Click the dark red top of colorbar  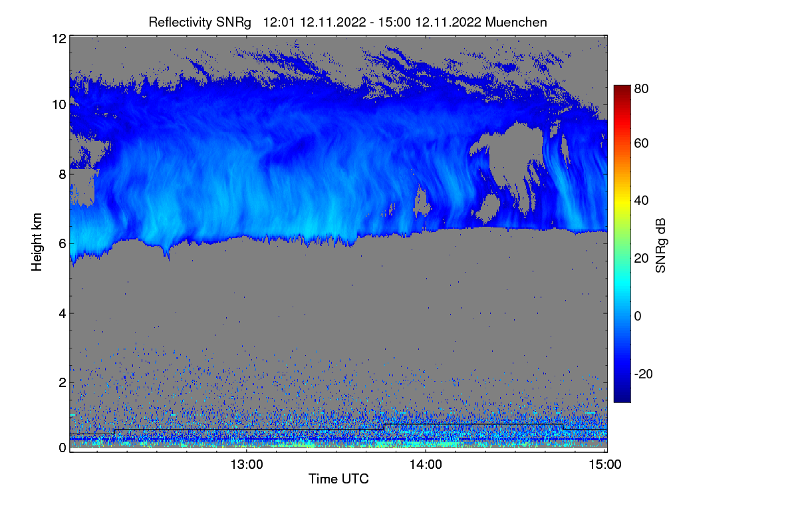pyautogui.click(x=622, y=89)
